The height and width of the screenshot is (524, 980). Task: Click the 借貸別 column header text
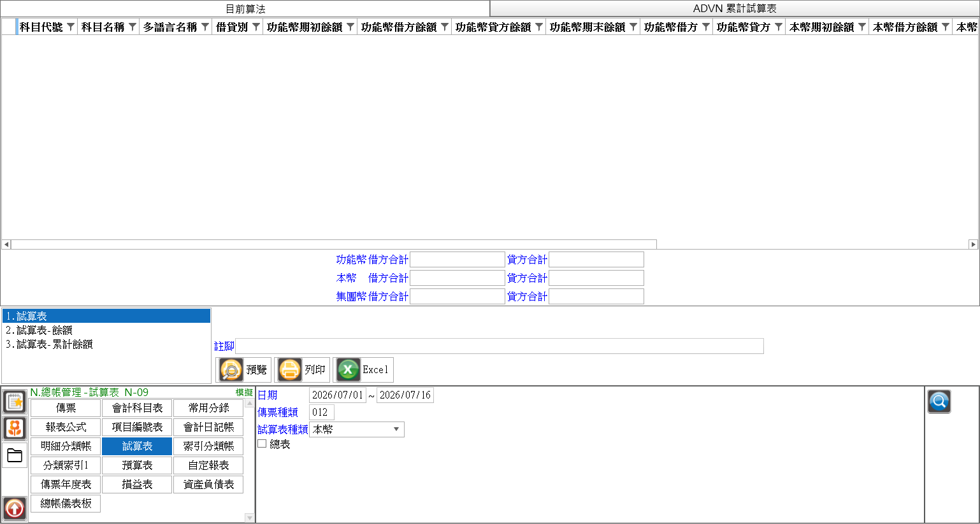[x=232, y=27]
